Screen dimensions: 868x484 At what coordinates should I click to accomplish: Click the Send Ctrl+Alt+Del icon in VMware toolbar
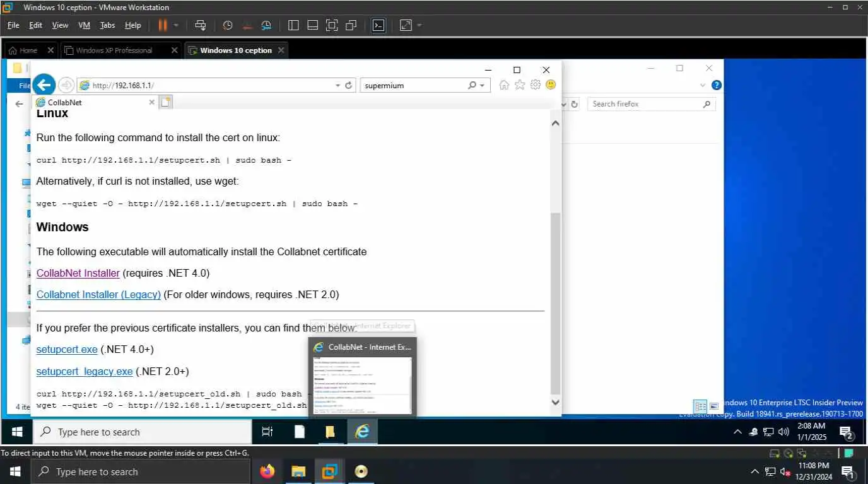click(x=200, y=25)
